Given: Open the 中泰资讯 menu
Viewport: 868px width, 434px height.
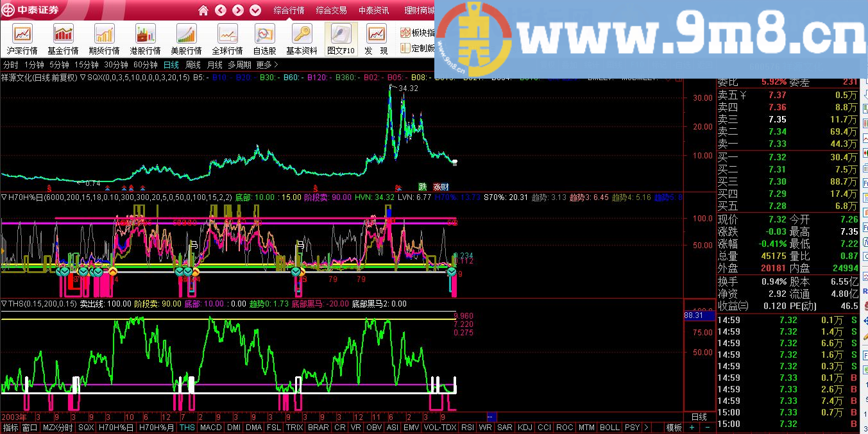Looking at the screenshot, I should (x=374, y=10).
